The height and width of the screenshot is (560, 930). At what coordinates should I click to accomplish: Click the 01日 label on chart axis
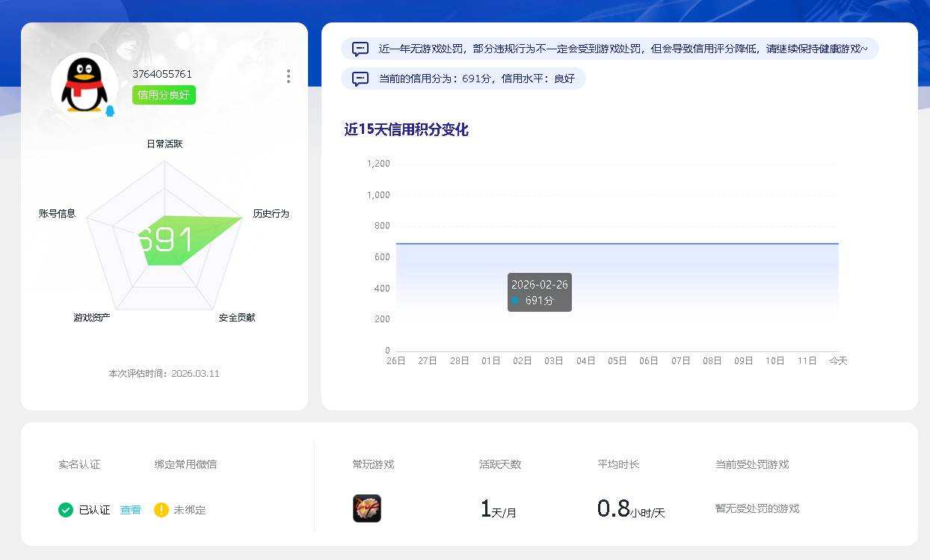click(x=491, y=360)
